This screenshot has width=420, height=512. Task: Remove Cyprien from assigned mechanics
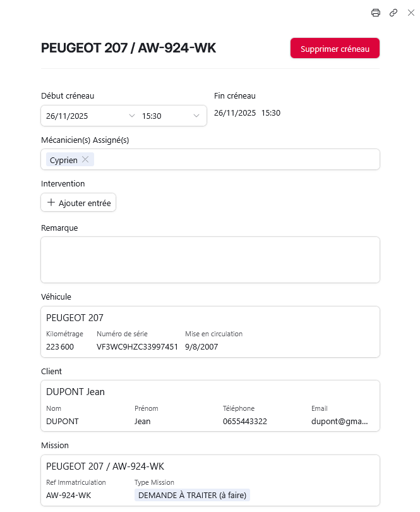pyautogui.click(x=85, y=160)
